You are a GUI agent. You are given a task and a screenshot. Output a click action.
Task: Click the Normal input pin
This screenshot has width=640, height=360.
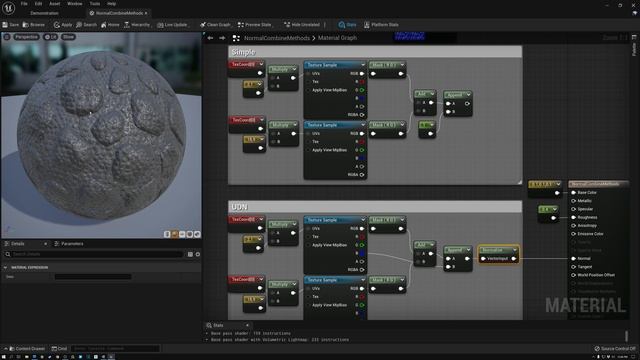coord(573,258)
